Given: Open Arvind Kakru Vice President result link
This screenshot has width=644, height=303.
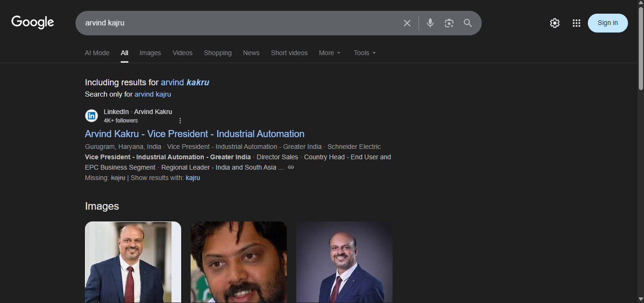Looking at the screenshot, I should click(194, 134).
